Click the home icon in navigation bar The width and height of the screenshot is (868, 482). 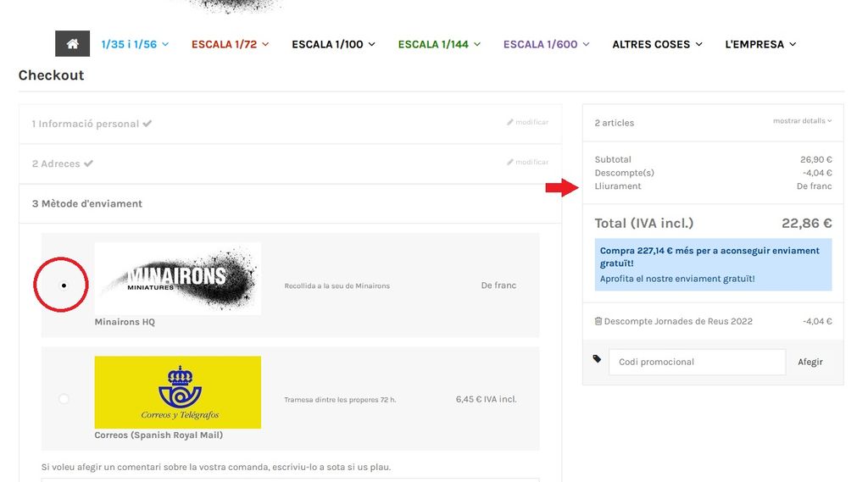(x=73, y=44)
